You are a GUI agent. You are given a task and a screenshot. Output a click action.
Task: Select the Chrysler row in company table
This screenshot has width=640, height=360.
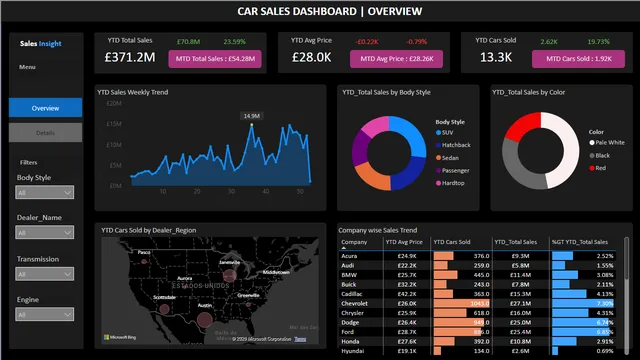tap(478, 313)
